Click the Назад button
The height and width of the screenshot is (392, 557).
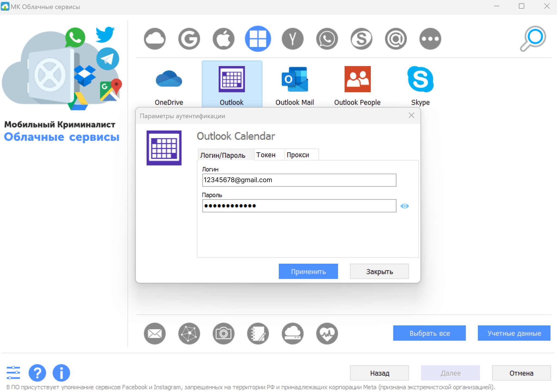click(379, 373)
